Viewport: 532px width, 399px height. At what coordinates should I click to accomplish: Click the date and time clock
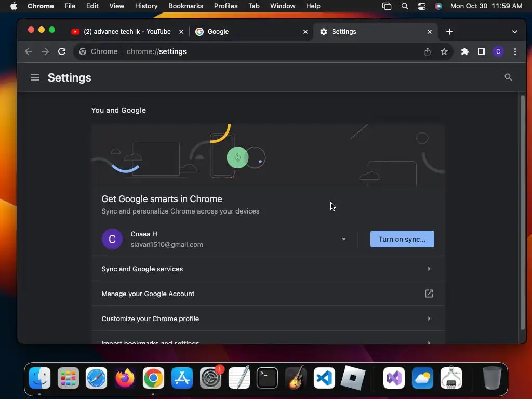pyautogui.click(x=486, y=6)
